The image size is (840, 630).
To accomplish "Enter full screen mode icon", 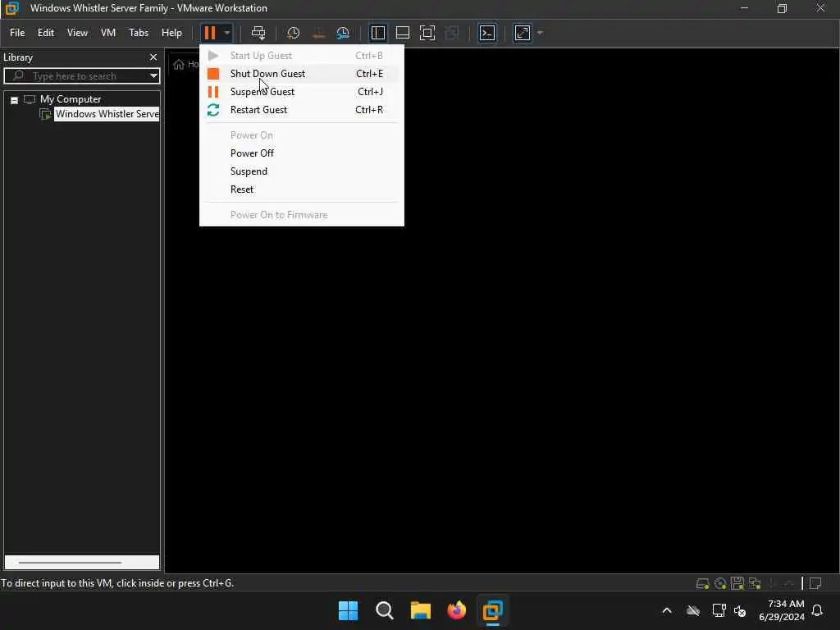I will [427, 33].
